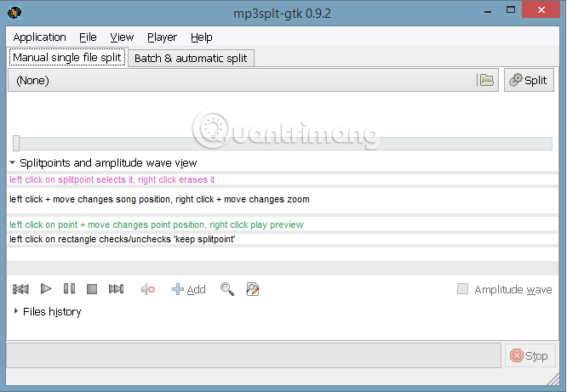This screenshot has height=392, width=567.
Task: Collapse Splitpoints and amplitude wave view section
Action: pyautogui.click(x=12, y=162)
